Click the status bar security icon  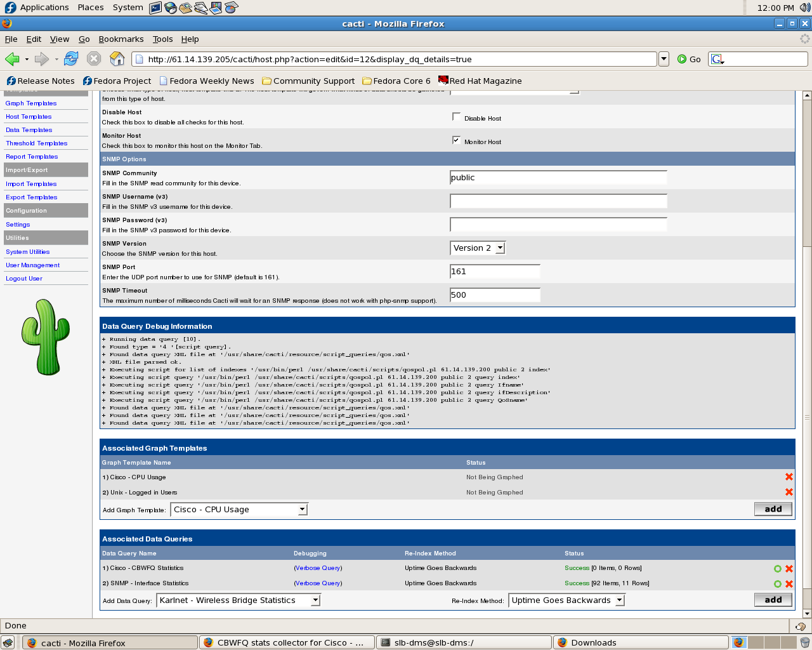(x=801, y=626)
